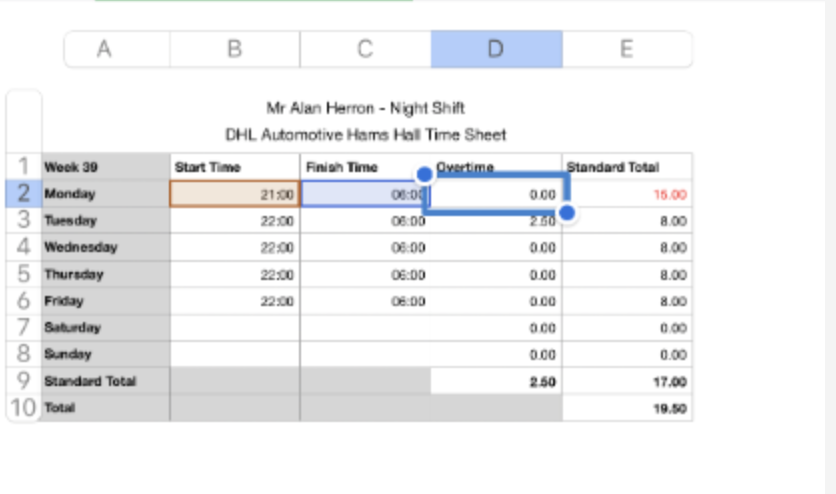Select Wednesday's overtime 0.00 cell

coord(496,247)
